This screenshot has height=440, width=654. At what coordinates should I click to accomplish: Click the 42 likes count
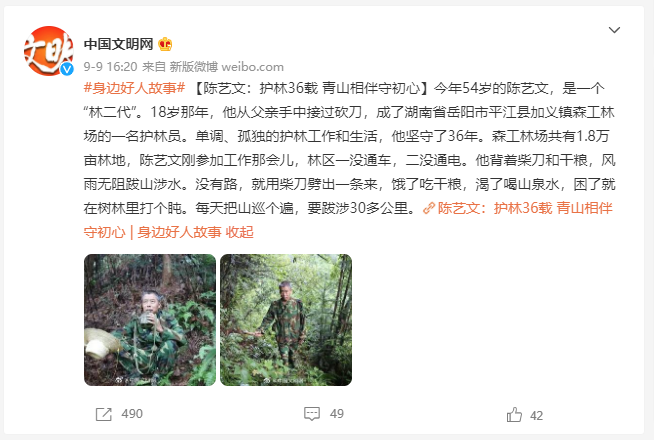pyautogui.click(x=536, y=416)
